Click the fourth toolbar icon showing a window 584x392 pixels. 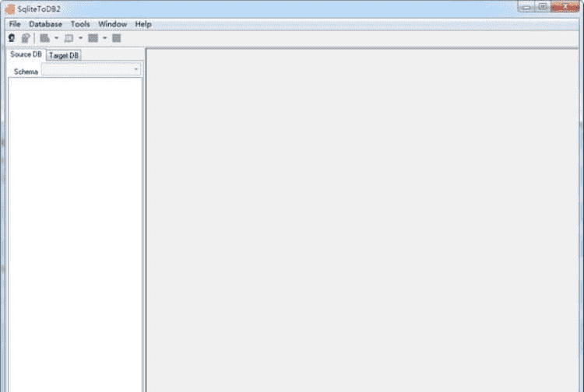pyautogui.click(x=69, y=38)
